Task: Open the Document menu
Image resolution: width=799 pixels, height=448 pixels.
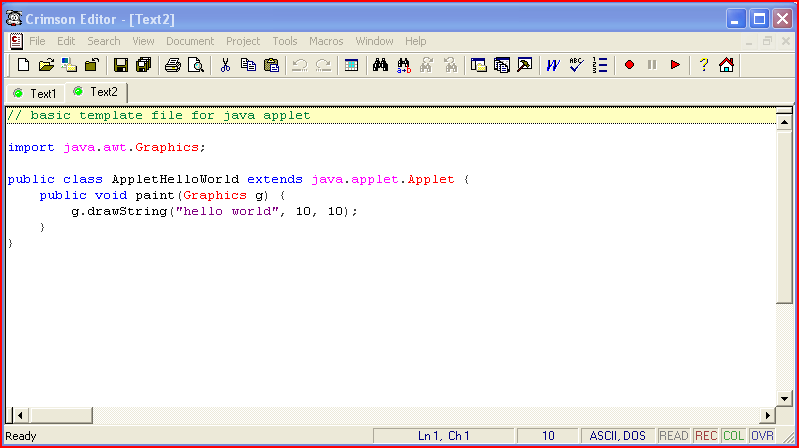Action: [190, 41]
